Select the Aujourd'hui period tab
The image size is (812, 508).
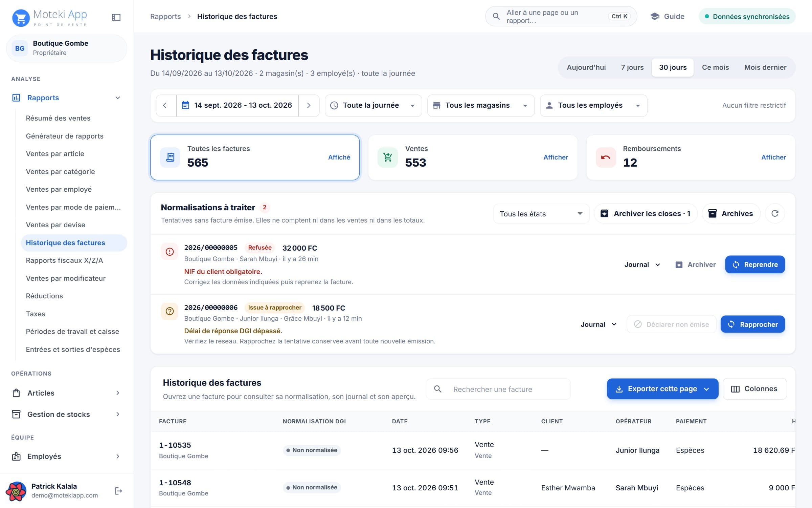click(x=586, y=67)
